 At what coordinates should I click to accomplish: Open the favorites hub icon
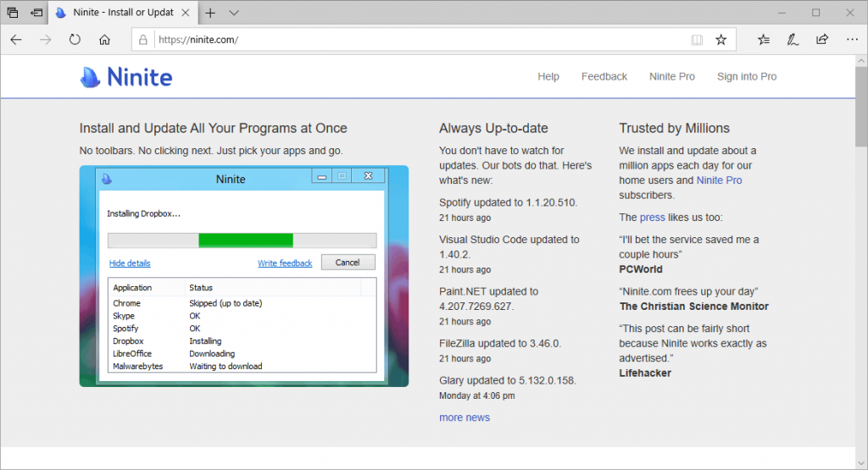click(x=764, y=40)
